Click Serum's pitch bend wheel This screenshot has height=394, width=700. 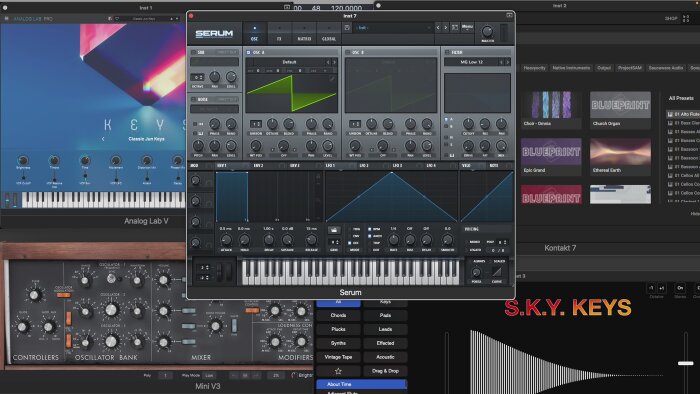pyautogui.click(x=219, y=272)
